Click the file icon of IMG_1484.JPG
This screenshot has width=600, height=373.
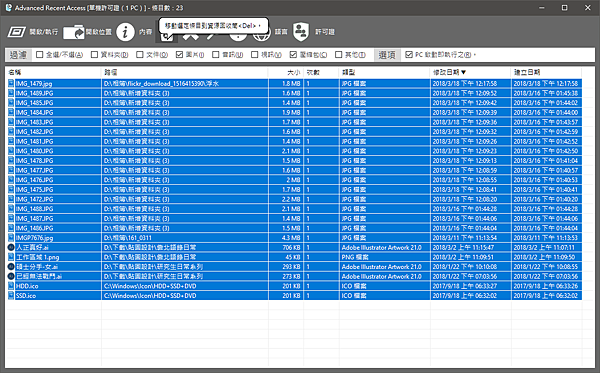point(11,112)
